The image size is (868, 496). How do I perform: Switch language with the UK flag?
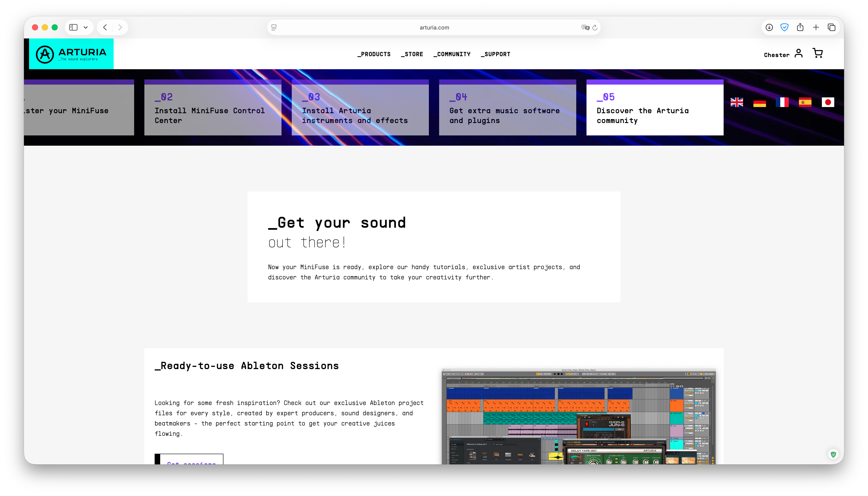(x=737, y=102)
